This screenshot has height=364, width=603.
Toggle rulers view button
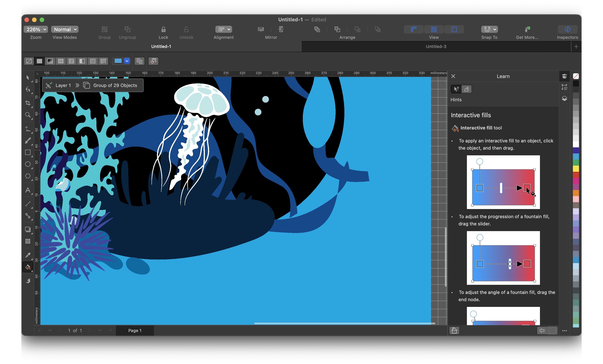pyautogui.click(x=414, y=29)
